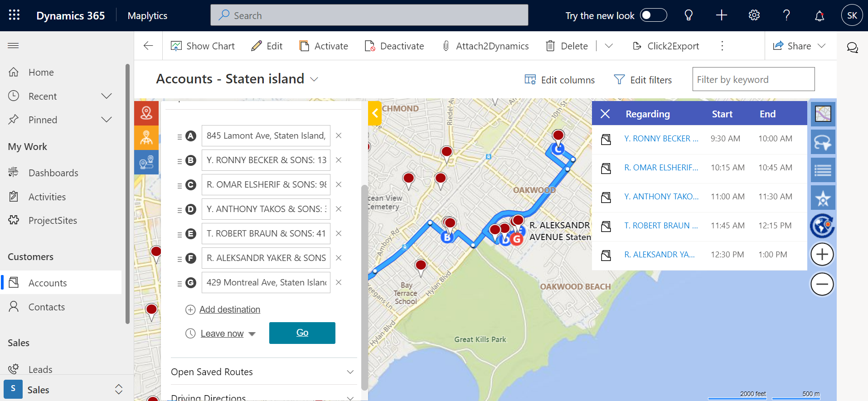Click the Deactivate command
The image size is (868, 401).
click(394, 46)
